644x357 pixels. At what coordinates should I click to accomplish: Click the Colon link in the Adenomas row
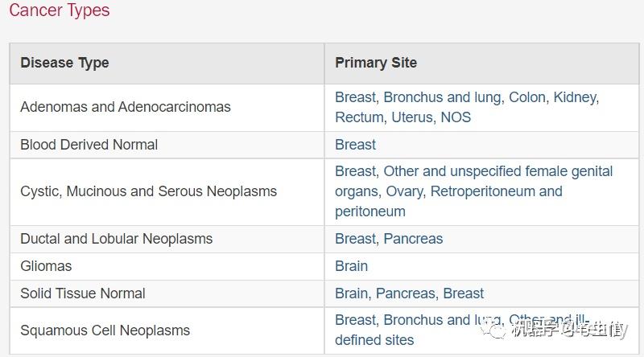click(x=526, y=97)
